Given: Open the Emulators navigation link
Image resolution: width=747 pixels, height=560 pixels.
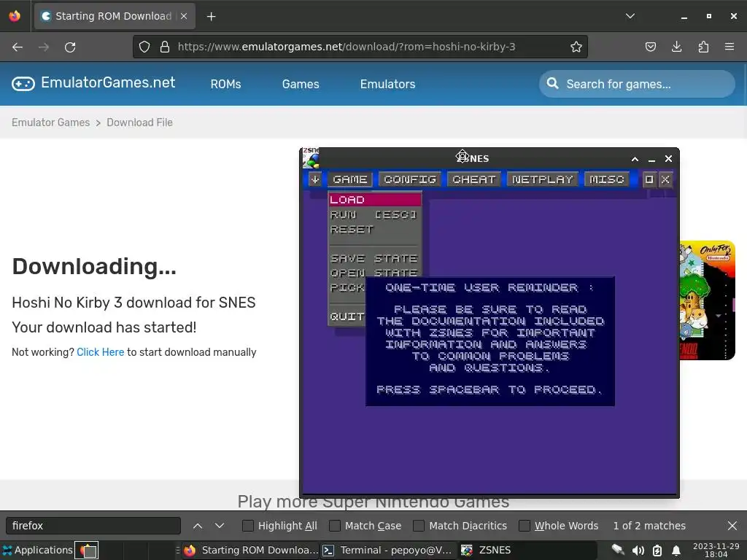Looking at the screenshot, I should point(388,85).
